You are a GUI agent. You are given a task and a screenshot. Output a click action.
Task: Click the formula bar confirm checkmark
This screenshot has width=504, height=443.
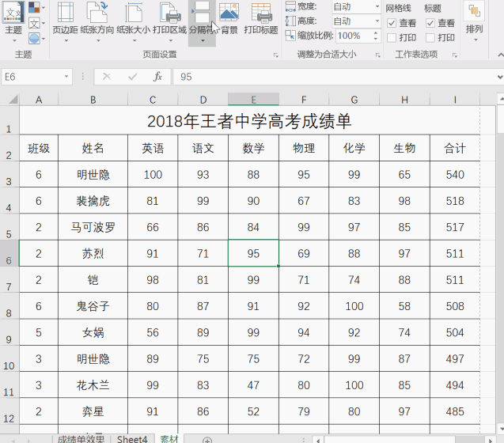[x=132, y=77]
